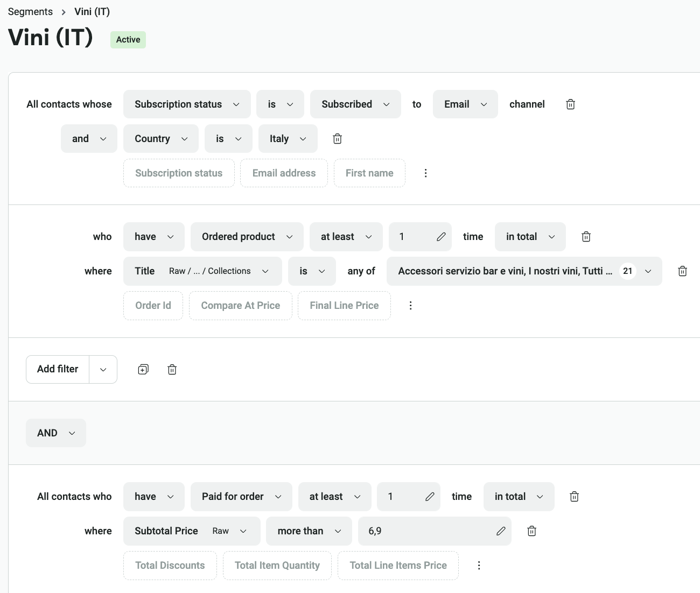
Task: Delete the Title collections condition
Action: click(682, 271)
